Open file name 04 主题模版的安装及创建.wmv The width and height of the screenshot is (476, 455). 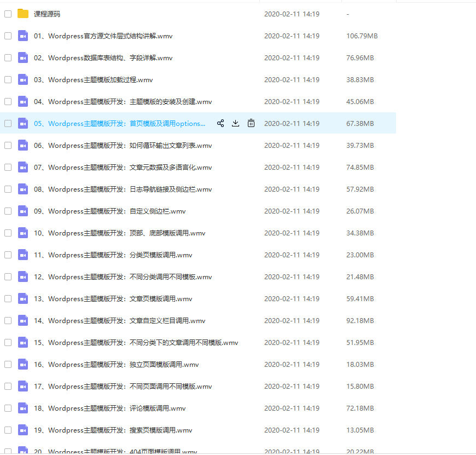[123, 101]
